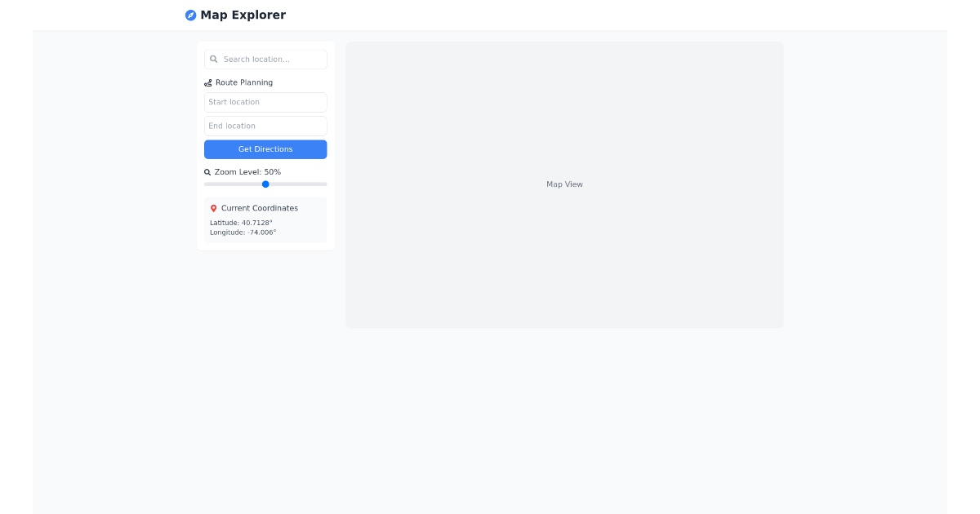The width and height of the screenshot is (980, 514).
Task: Click the blue circular logo in the header
Action: pos(190,15)
